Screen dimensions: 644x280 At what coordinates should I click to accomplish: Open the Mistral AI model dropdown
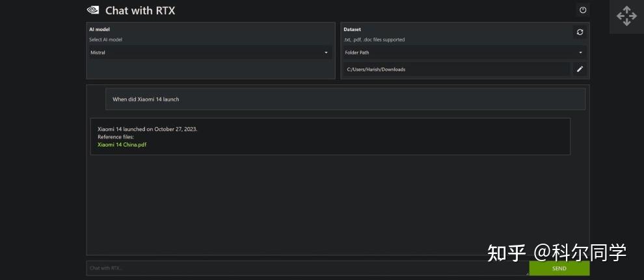pyautogui.click(x=210, y=53)
